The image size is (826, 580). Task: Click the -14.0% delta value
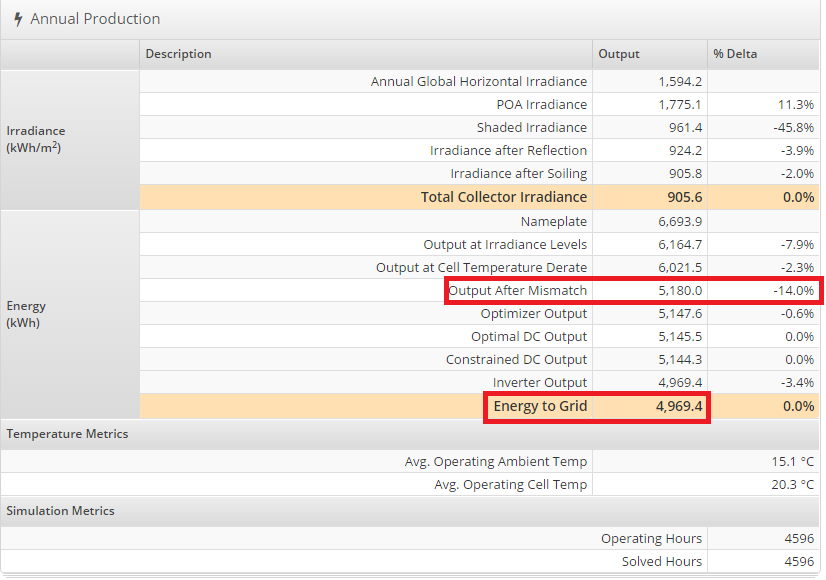(793, 290)
